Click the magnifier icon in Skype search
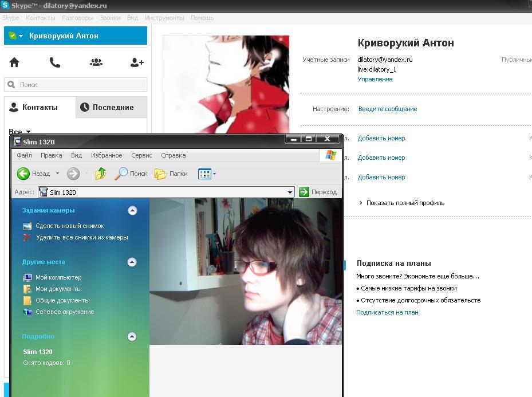 coord(11,84)
